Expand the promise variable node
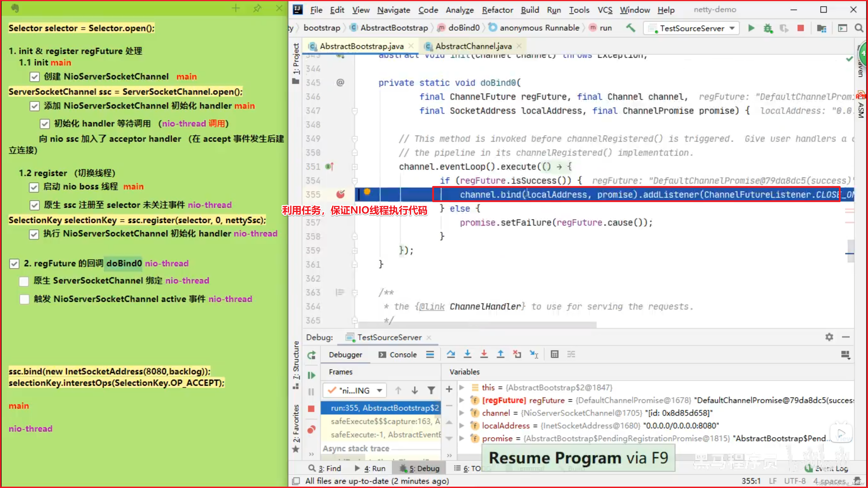The image size is (868, 488). (x=462, y=438)
